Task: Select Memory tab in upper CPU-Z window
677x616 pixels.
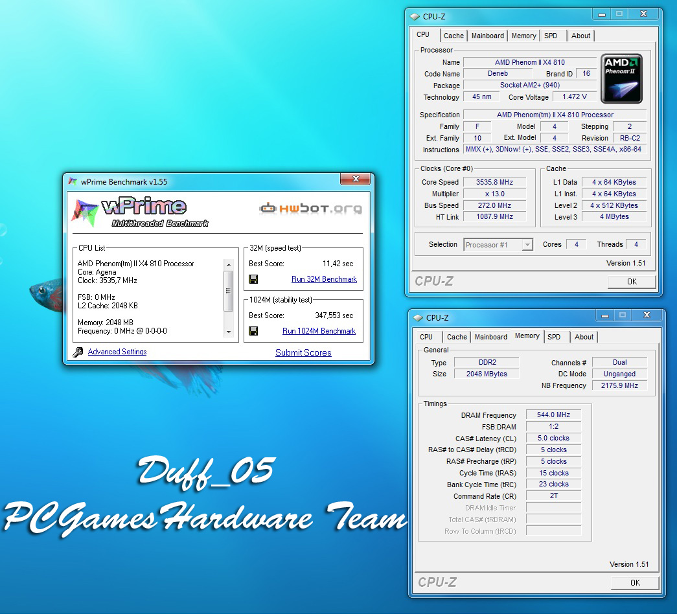Action: pyautogui.click(x=523, y=36)
